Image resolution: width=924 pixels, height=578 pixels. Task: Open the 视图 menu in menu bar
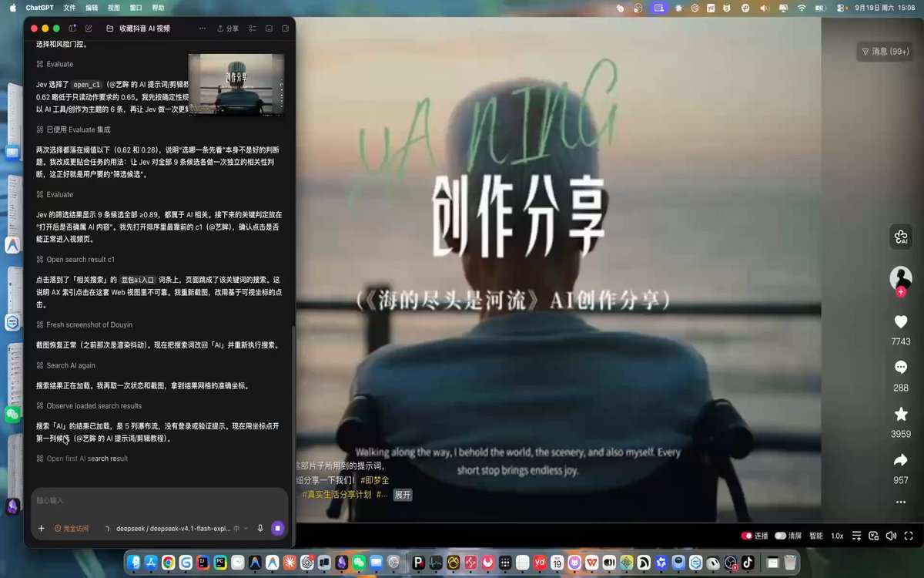pyautogui.click(x=114, y=7)
